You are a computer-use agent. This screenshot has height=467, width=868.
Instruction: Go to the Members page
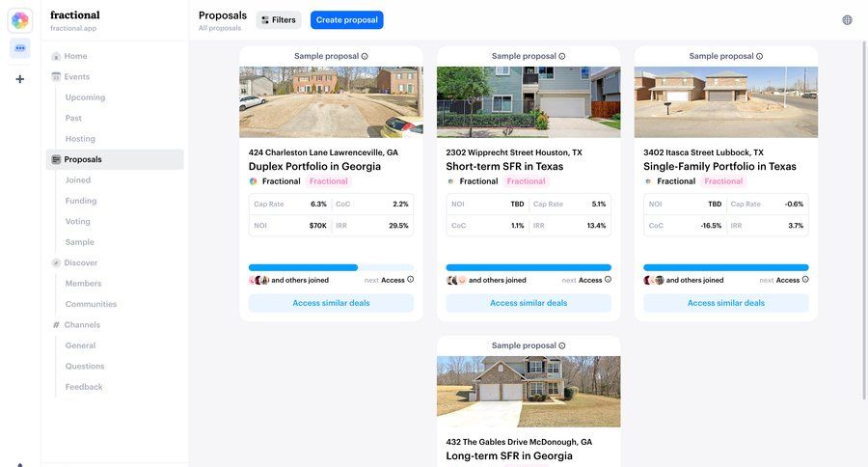[83, 284]
